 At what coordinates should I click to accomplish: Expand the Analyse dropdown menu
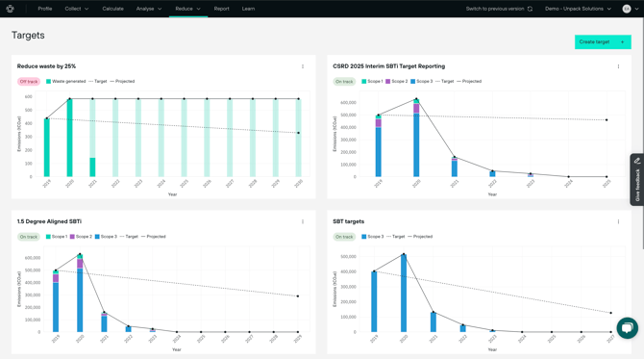[x=149, y=9]
